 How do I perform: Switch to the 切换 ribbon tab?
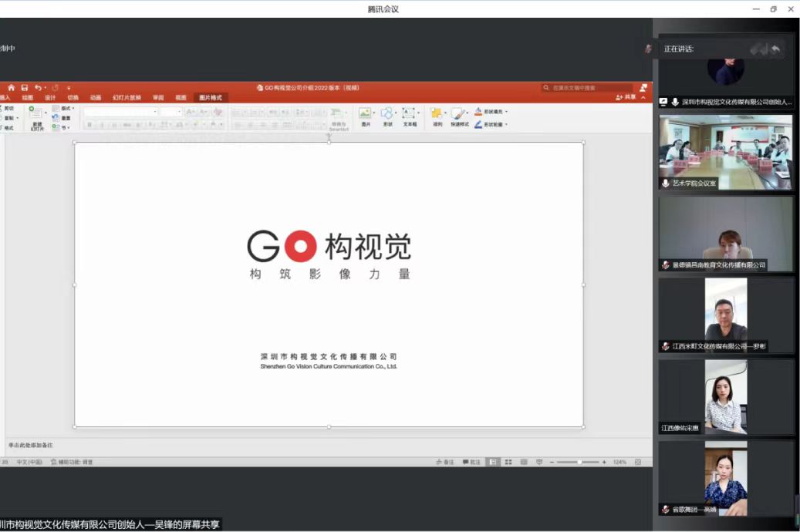coord(73,97)
